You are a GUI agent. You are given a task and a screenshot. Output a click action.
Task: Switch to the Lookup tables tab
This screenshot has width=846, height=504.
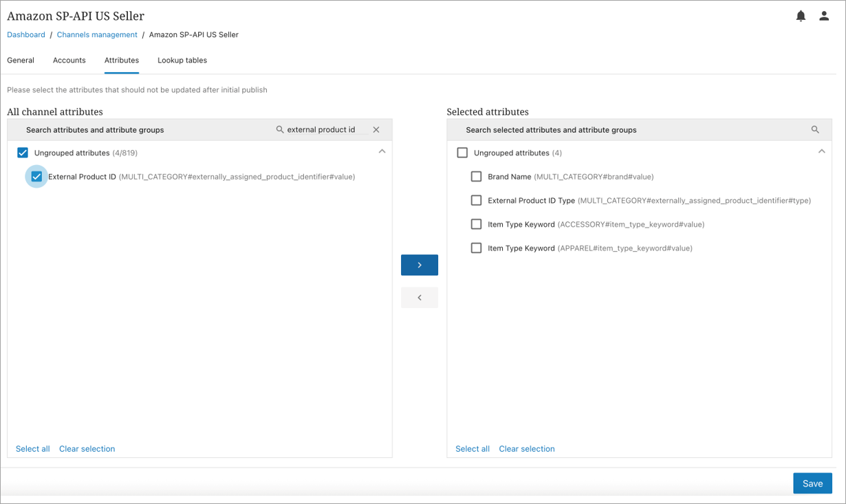pos(182,61)
